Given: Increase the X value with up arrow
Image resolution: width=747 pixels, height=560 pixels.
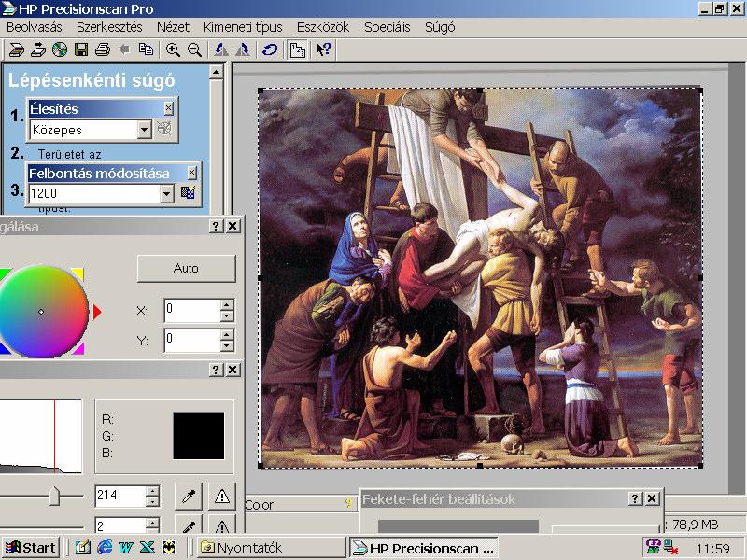Looking at the screenshot, I should tap(227, 305).
